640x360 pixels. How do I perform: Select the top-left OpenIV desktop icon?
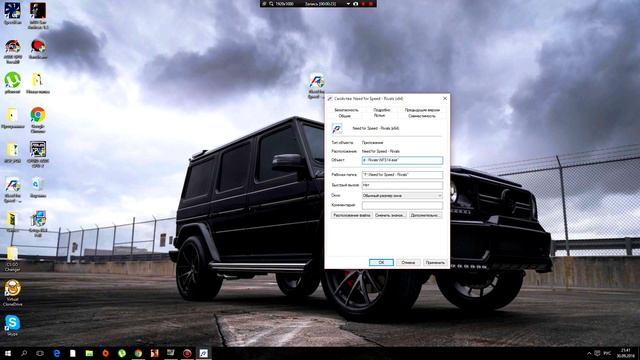13,13
